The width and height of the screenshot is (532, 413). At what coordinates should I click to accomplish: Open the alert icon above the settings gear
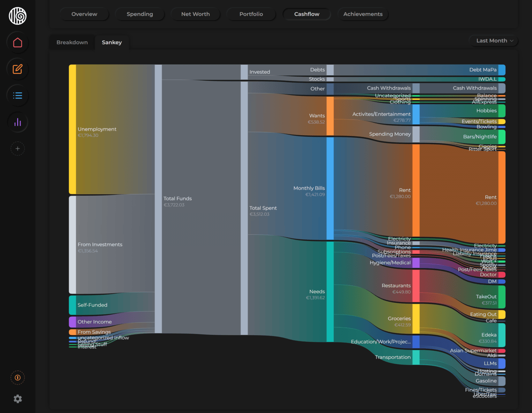(17, 377)
